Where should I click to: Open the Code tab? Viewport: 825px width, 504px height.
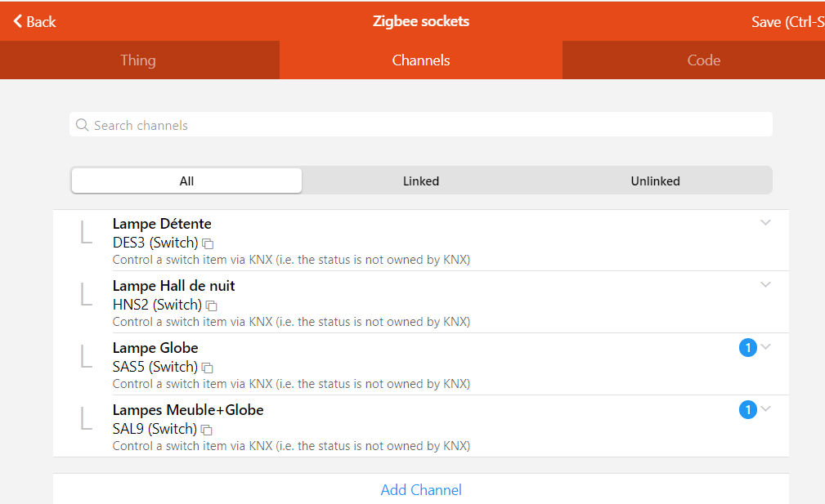tap(703, 60)
